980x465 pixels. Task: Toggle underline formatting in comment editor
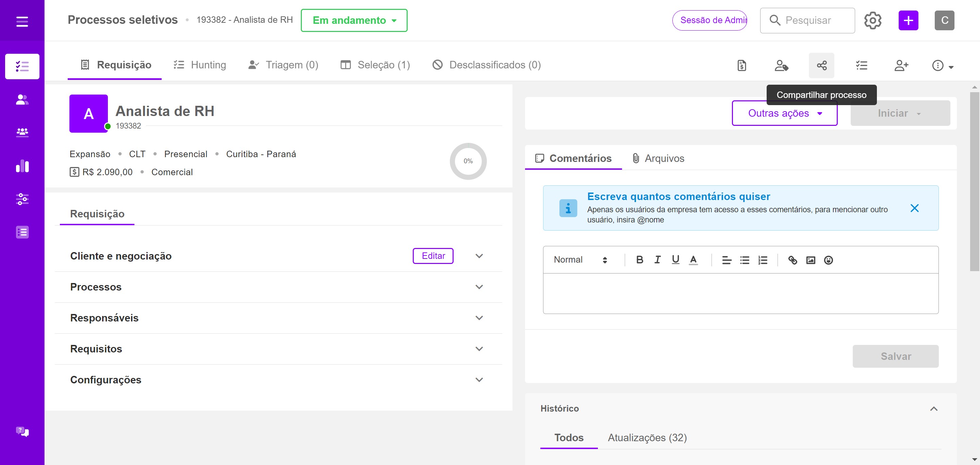(x=675, y=260)
